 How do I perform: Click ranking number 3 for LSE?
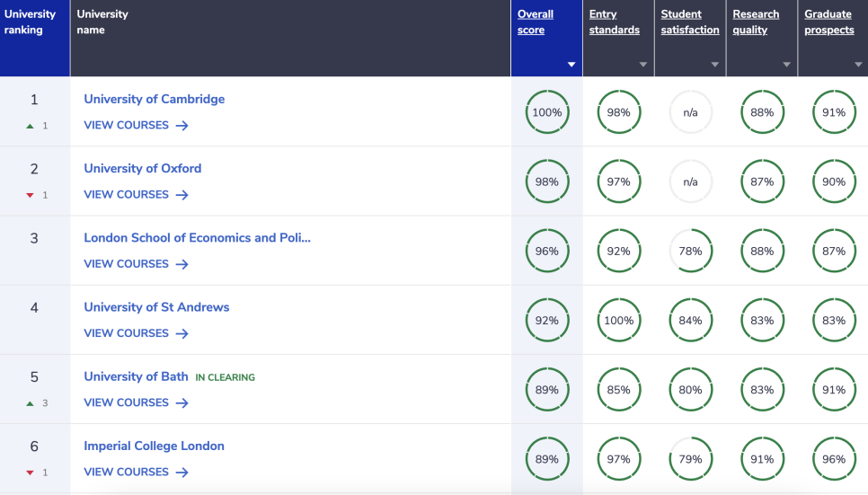coord(34,238)
